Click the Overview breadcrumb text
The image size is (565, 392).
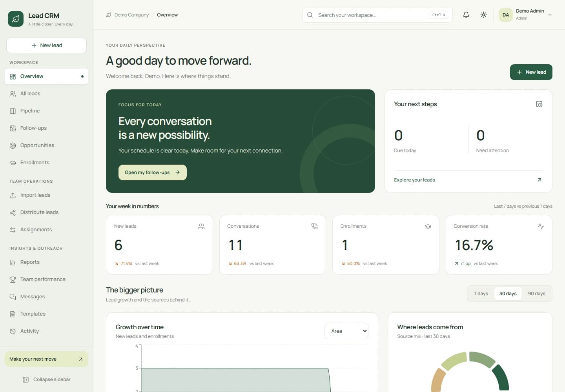(x=167, y=15)
